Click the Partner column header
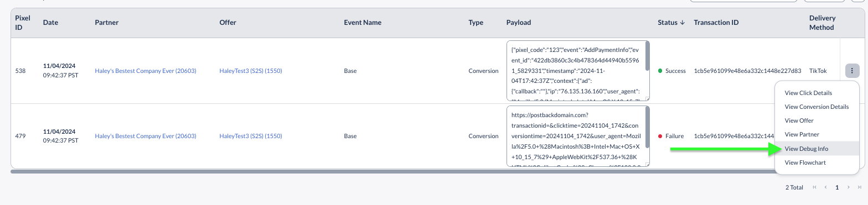Viewport: 868px width, 205px height. (x=107, y=23)
